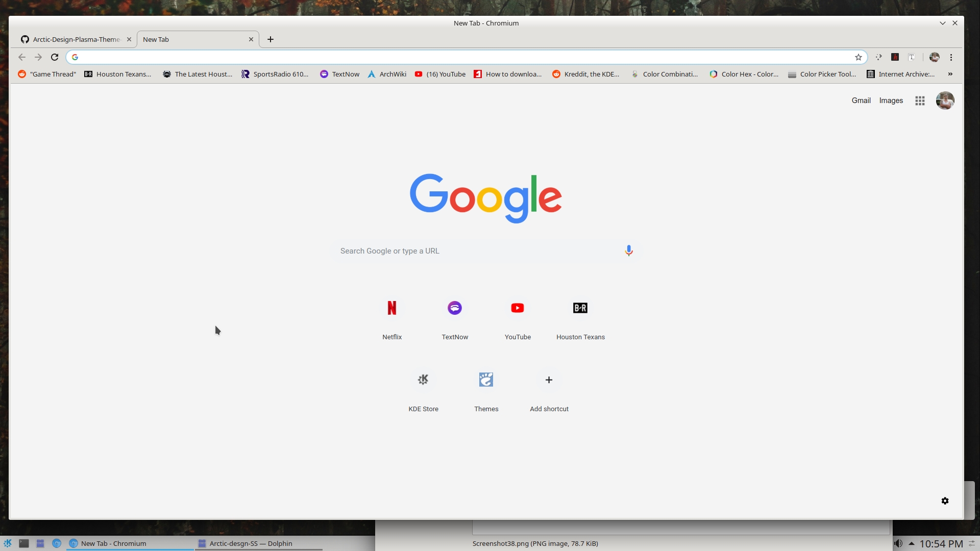This screenshot has width=980, height=551.
Task: Open the SportsRadio 610 bookmark
Action: pos(275,74)
